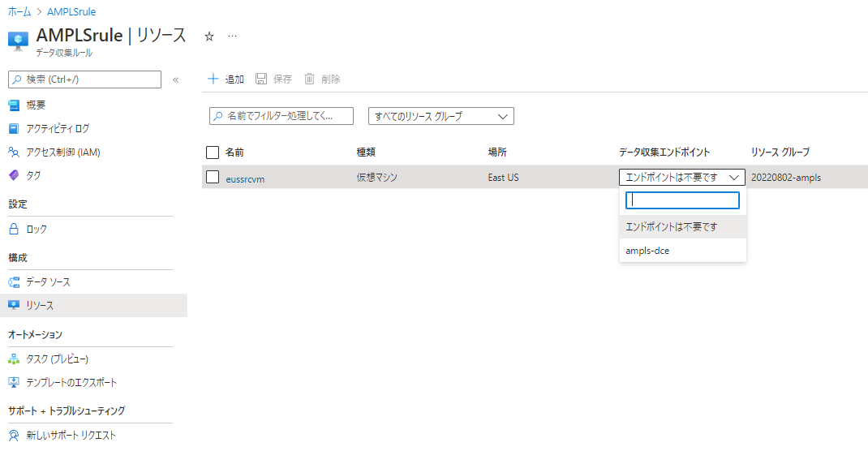Screen dimensions: 868x464
Task: Click the 場所 column header
Action: (x=497, y=153)
